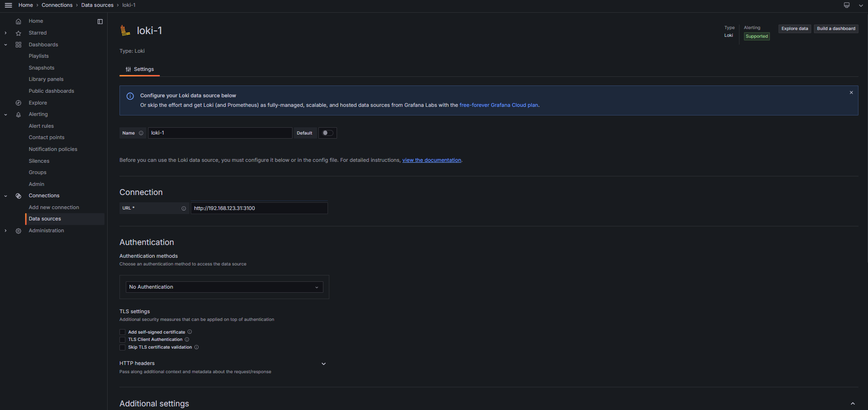Click the Explore sidebar label
The width and height of the screenshot is (868, 410).
38,103
